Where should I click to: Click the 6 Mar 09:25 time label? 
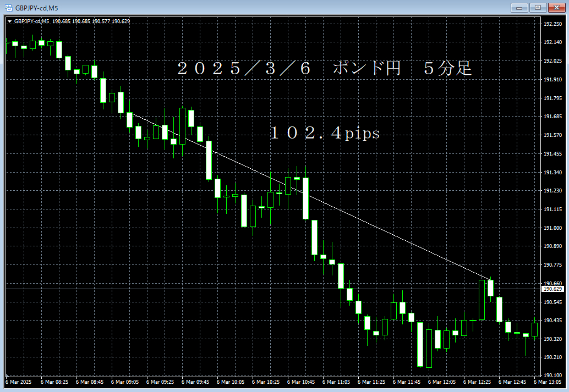(160, 382)
